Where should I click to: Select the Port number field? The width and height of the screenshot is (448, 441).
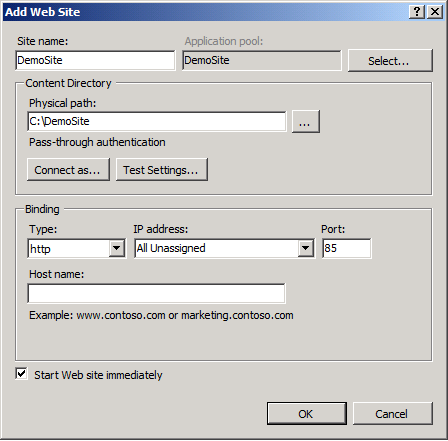pyautogui.click(x=346, y=248)
